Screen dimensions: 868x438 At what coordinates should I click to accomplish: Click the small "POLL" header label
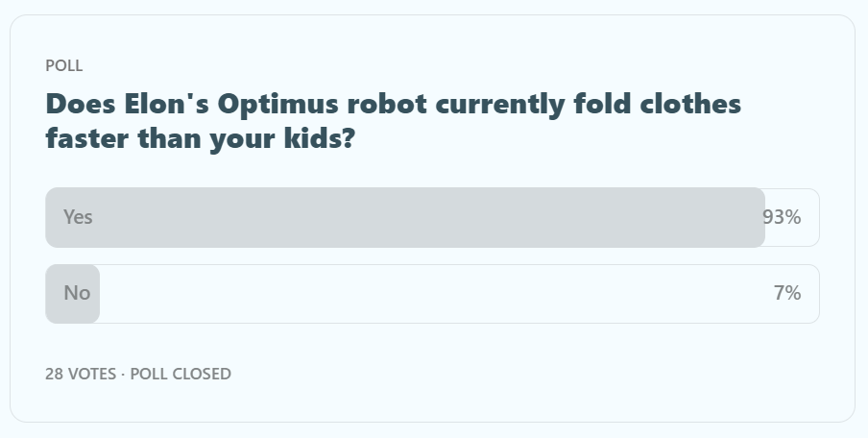coord(64,65)
